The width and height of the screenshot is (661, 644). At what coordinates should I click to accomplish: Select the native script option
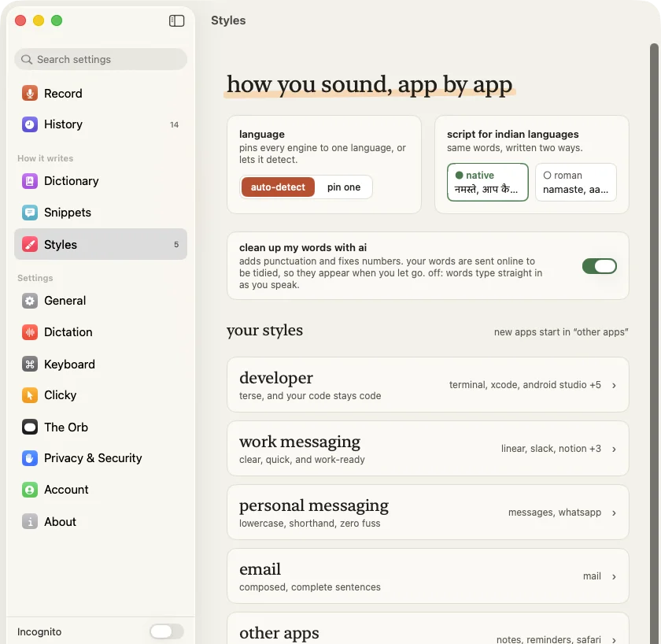(x=487, y=182)
